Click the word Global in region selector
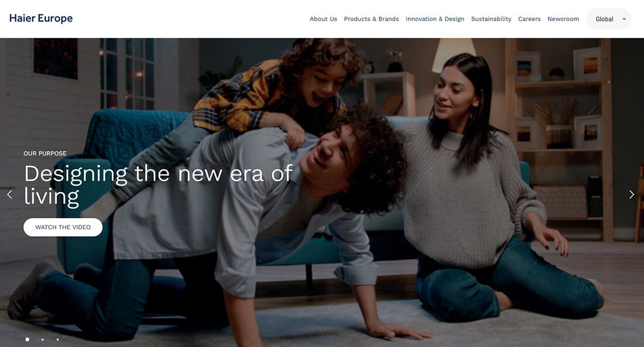 604,19
